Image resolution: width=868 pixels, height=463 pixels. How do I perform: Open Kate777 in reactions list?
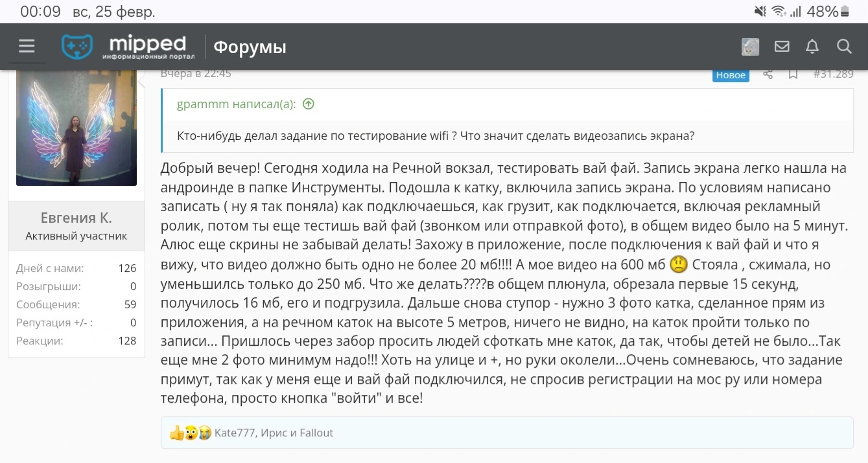point(234,433)
